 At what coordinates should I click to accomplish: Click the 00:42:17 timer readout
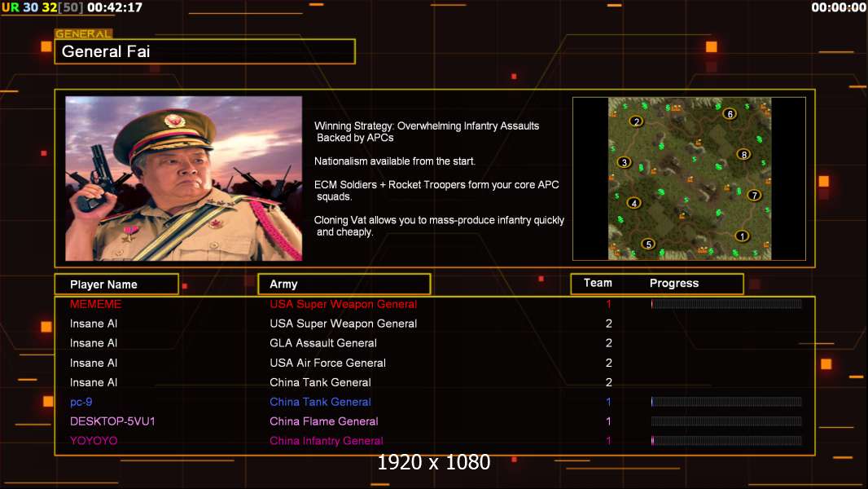115,8
